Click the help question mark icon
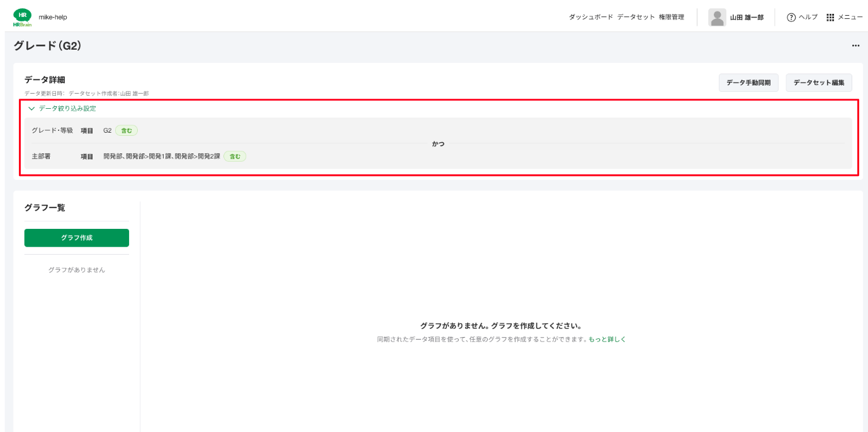The height and width of the screenshot is (432, 868). [791, 18]
